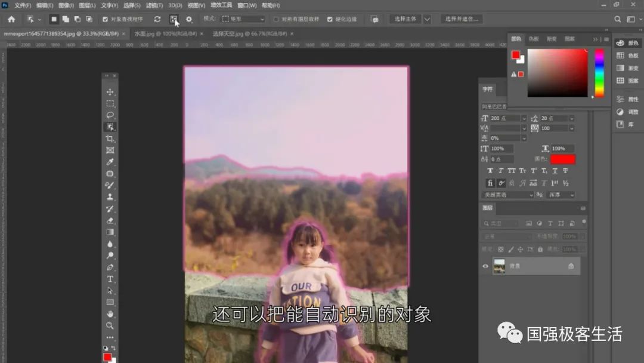The image size is (644, 363).
Task: Open the Edit Toolbar three-dots menu
Action: (x=110, y=337)
